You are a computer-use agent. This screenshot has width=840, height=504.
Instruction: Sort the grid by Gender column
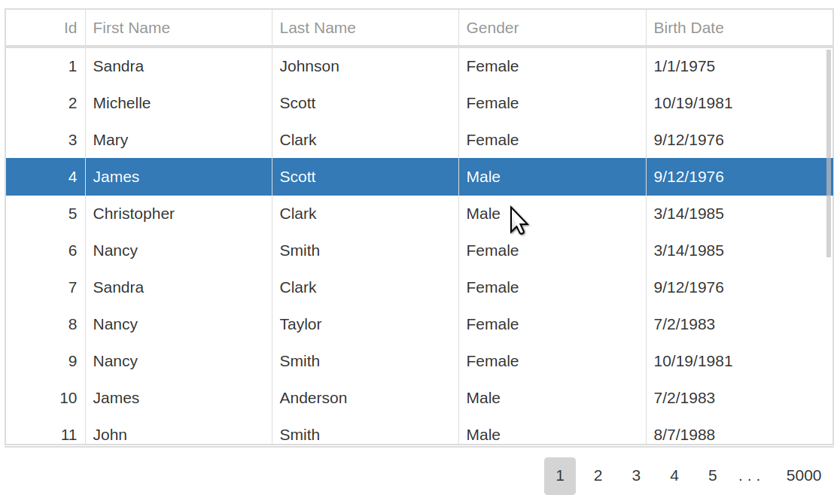point(492,28)
